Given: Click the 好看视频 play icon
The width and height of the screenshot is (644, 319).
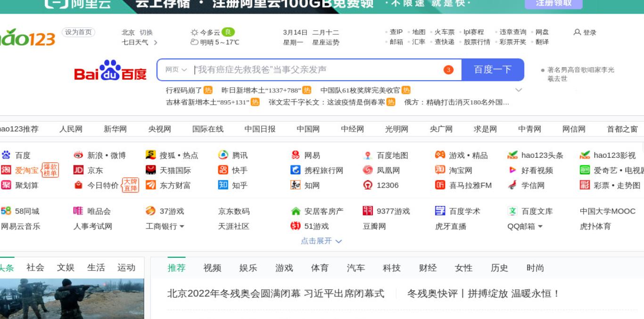Looking at the screenshot, I should pyautogui.click(x=512, y=171).
